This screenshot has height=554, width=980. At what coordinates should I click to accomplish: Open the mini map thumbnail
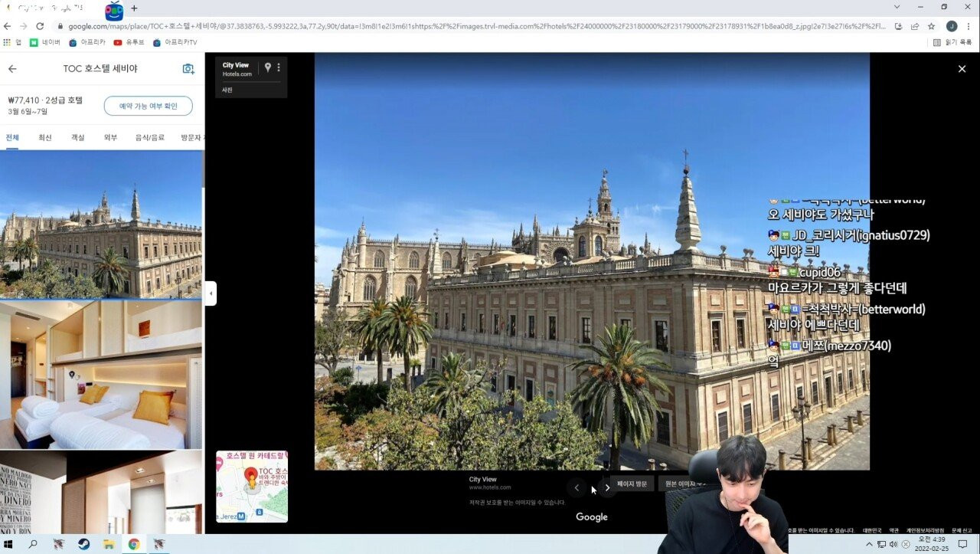coord(252,487)
